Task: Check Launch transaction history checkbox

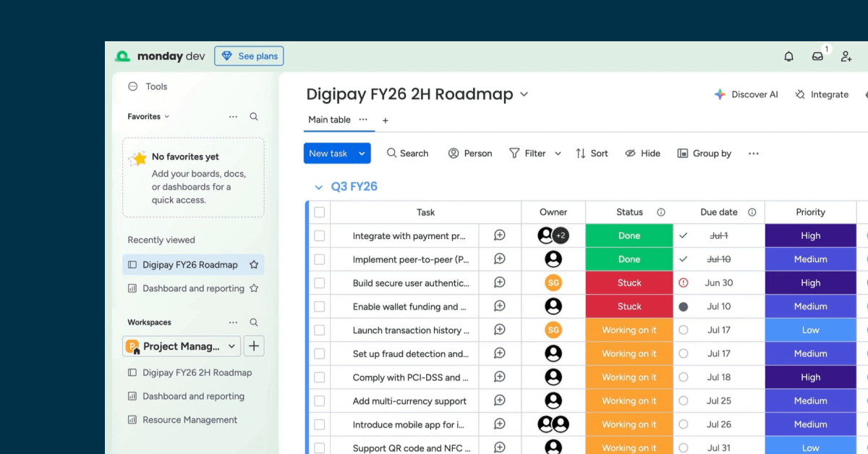Action: pos(320,330)
